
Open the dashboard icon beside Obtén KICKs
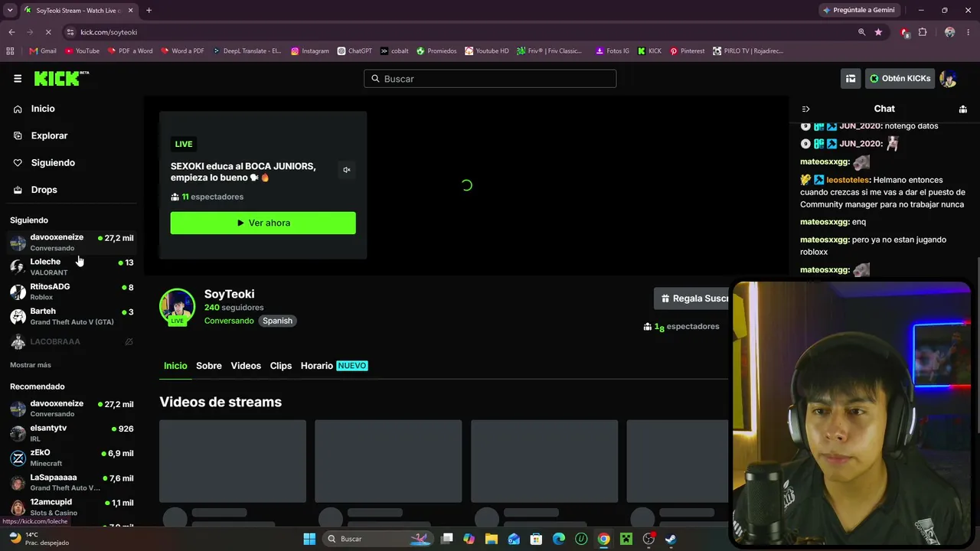(850, 78)
